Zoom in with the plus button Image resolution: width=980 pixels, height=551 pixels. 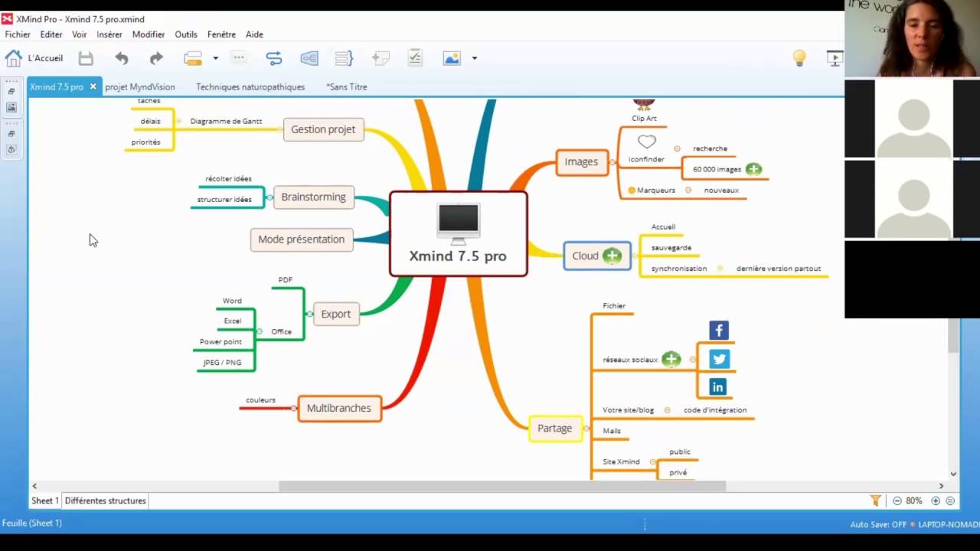click(x=936, y=500)
